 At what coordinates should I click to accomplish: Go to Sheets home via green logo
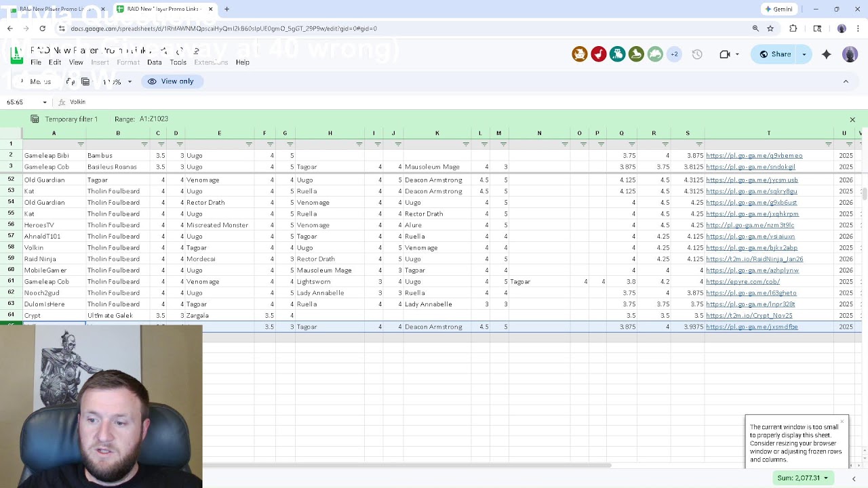pyautogui.click(x=16, y=56)
